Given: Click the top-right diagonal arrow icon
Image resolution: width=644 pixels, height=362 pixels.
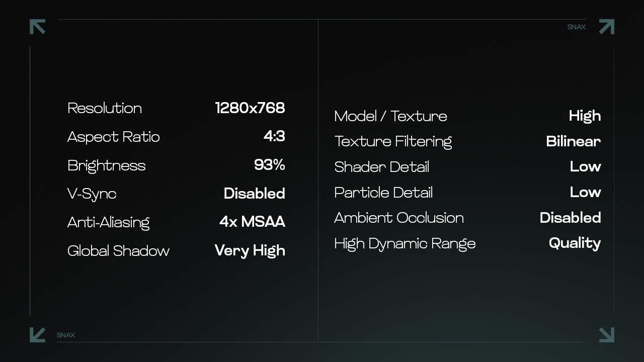Looking at the screenshot, I should (606, 27).
